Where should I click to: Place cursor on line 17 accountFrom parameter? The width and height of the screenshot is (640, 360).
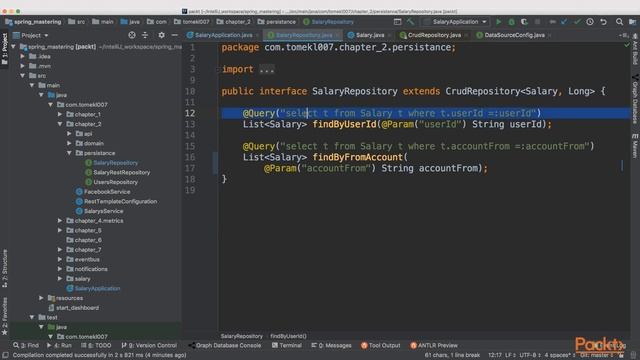coord(448,168)
